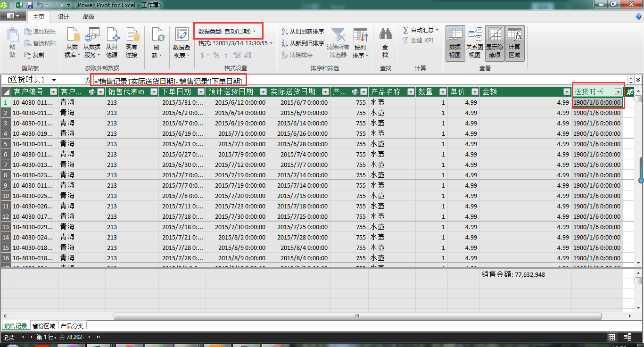Screen dimensions: 644x347
Task: Click the 销售金额: 77,632,948 measure cell
Action: click(x=526, y=274)
